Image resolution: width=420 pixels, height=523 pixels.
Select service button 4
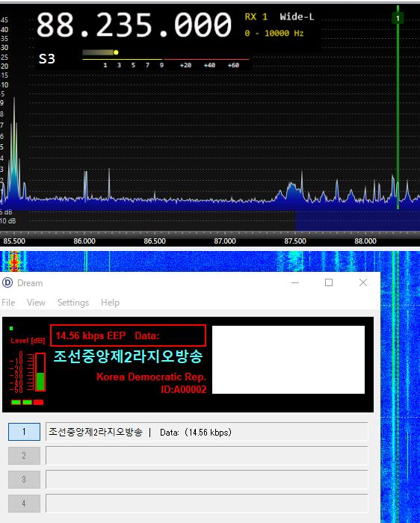pyautogui.click(x=24, y=504)
